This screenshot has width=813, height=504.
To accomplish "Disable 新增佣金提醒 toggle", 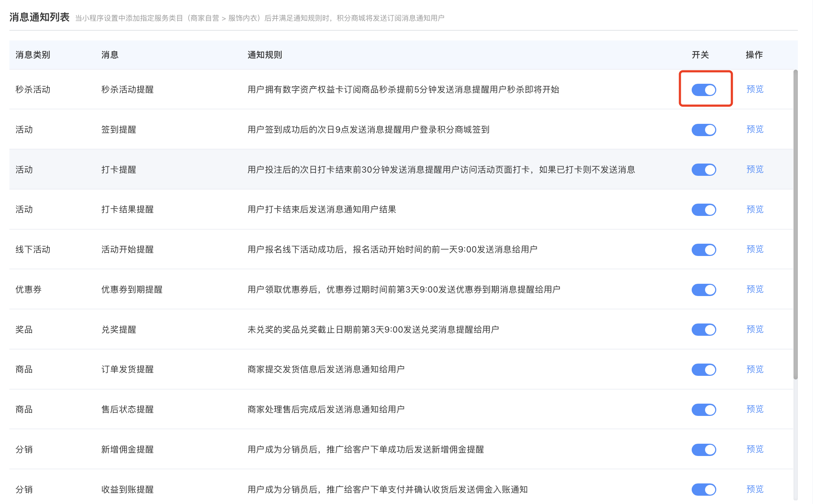I will (704, 449).
